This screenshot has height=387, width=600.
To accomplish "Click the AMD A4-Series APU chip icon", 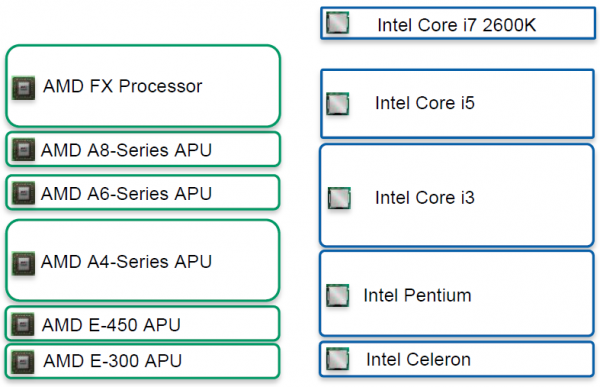I will coord(23,263).
